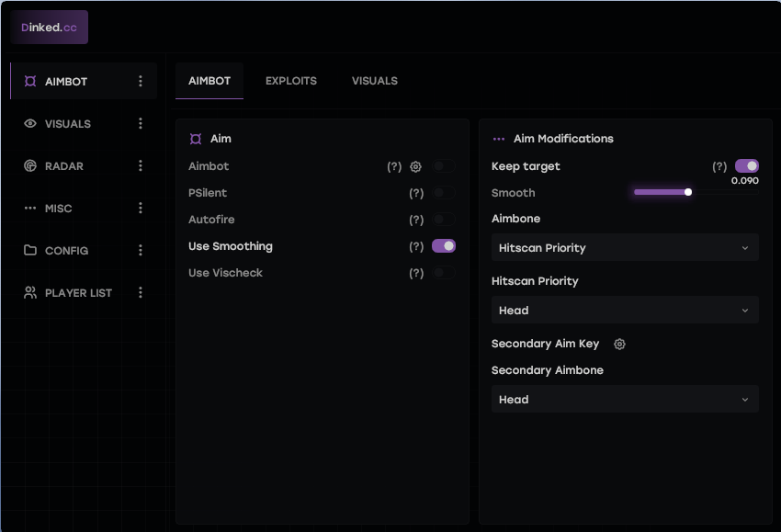Image resolution: width=781 pixels, height=532 pixels.
Task: Show the (?) help tooltip for Use Vischeck
Action: pos(416,273)
